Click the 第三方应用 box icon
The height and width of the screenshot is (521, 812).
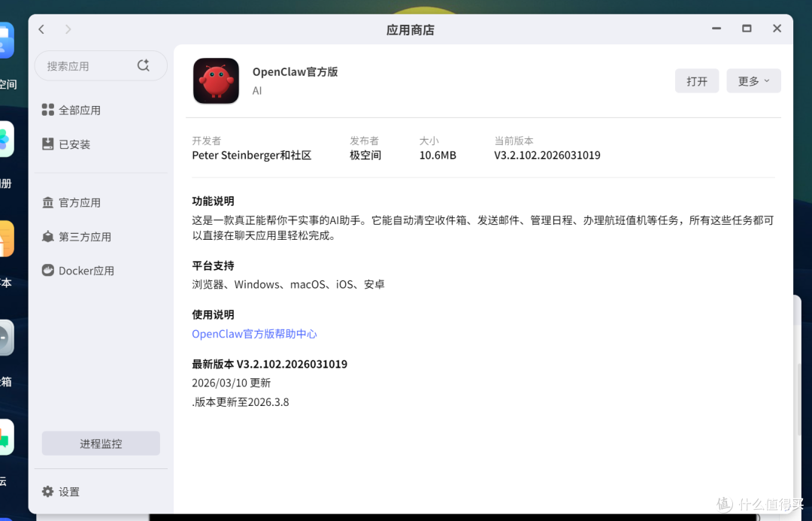[x=47, y=237]
